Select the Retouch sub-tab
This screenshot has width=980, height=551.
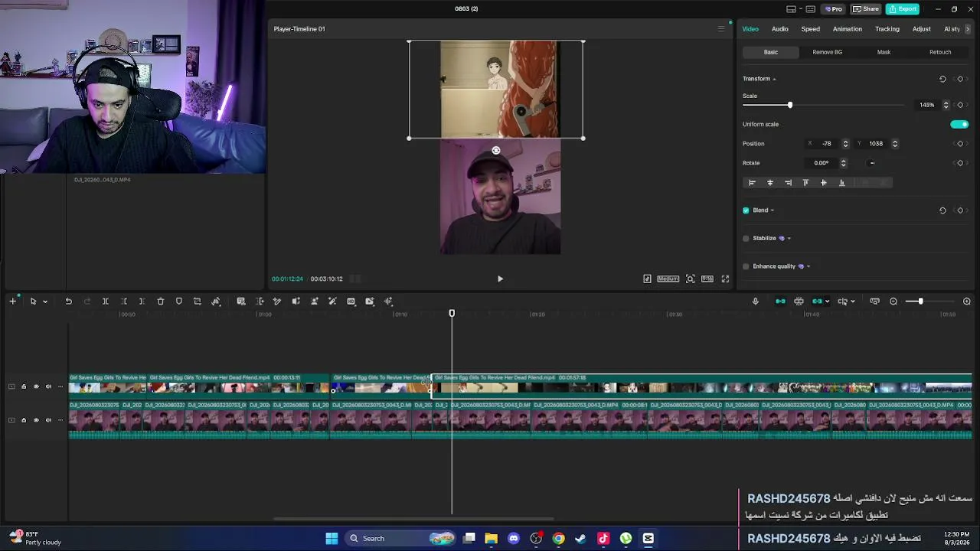click(x=940, y=52)
